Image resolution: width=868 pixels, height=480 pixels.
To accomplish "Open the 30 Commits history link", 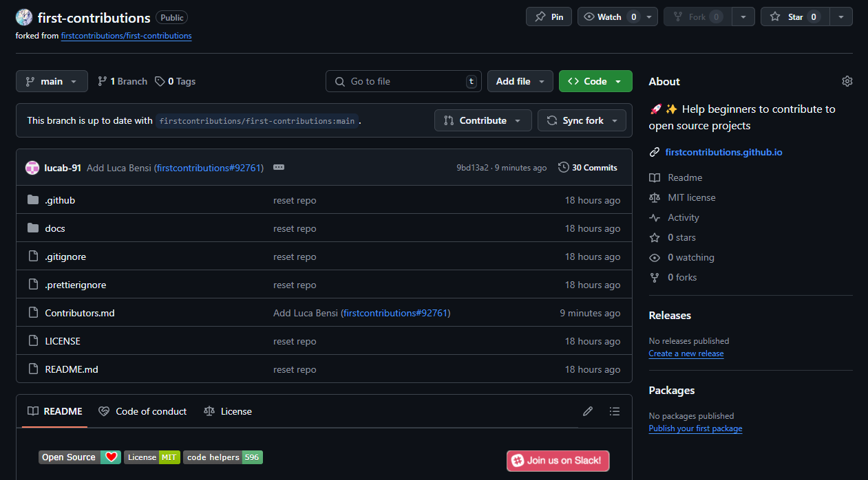I will 588,167.
